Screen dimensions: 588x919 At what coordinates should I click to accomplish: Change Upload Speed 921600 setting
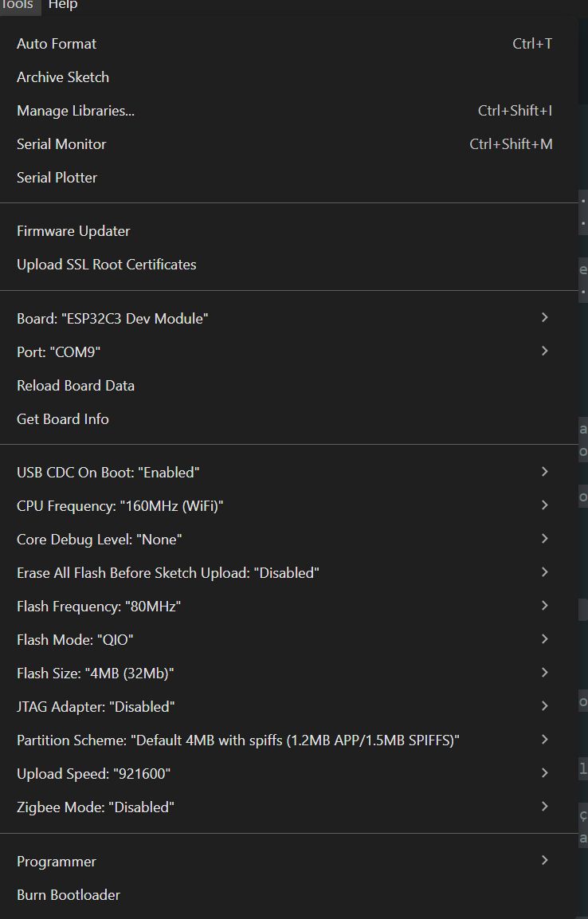click(x=93, y=774)
